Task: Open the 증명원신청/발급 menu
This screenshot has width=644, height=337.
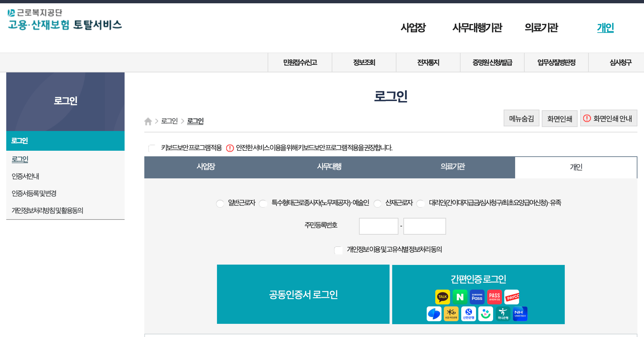Action: (x=492, y=63)
